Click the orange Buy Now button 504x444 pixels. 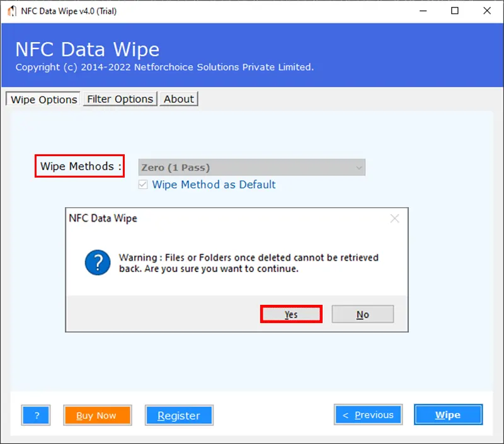point(98,415)
